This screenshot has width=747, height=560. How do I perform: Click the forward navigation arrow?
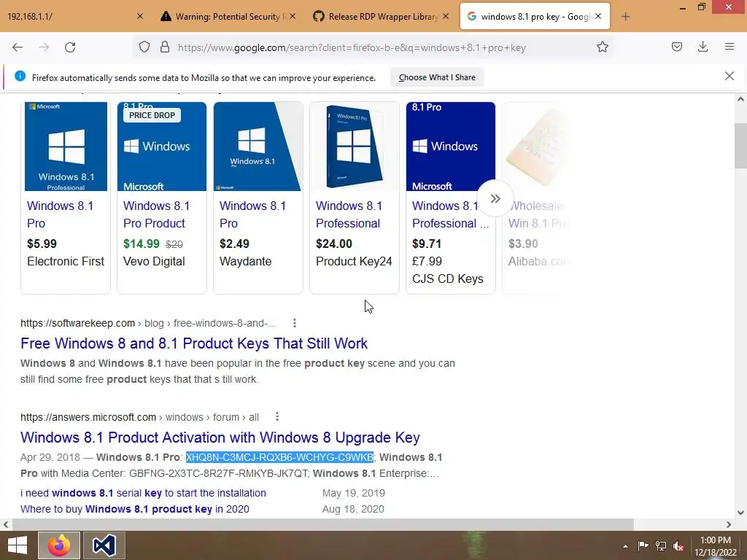44,47
